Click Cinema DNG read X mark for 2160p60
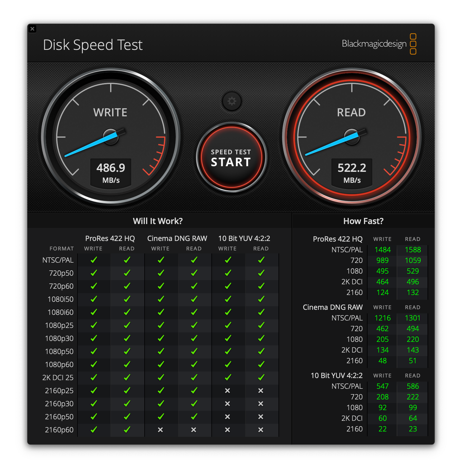This screenshot has width=462, height=476. click(194, 430)
